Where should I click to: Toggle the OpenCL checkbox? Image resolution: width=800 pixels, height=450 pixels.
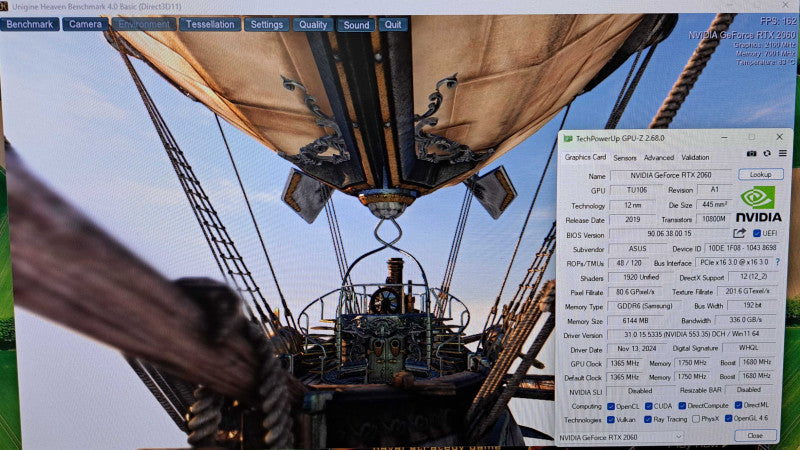click(x=611, y=407)
